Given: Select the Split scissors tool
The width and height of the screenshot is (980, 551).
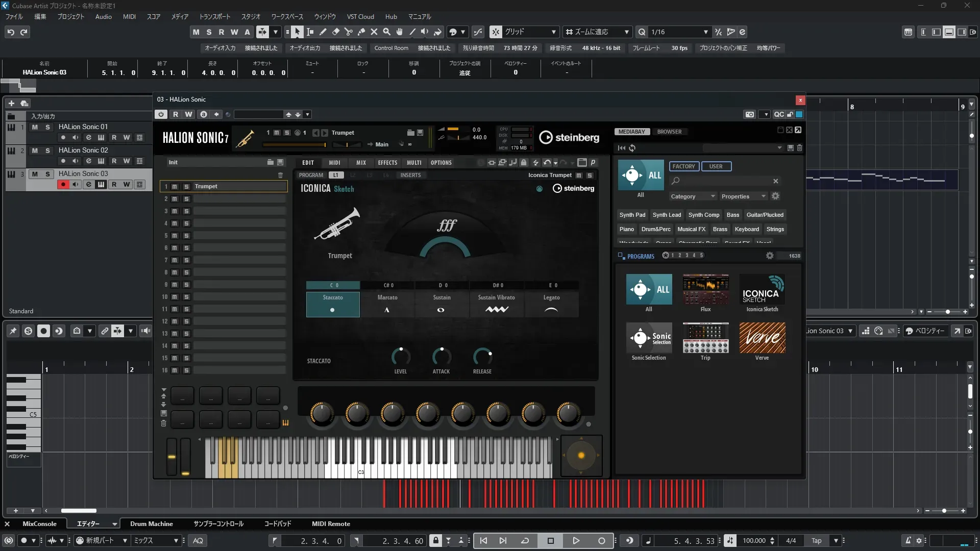Looking at the screenshot, I should pyautogui.click(x=348, y=32).
